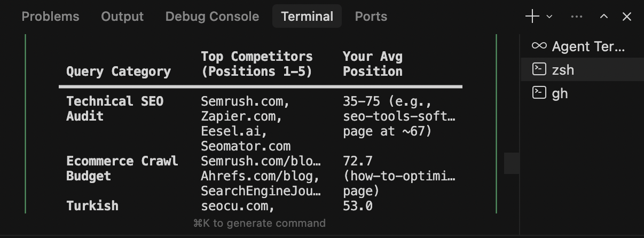This screenshot has width=644, height=238.
Task: Show the Debug Console tab
Action: click(212, 17)
